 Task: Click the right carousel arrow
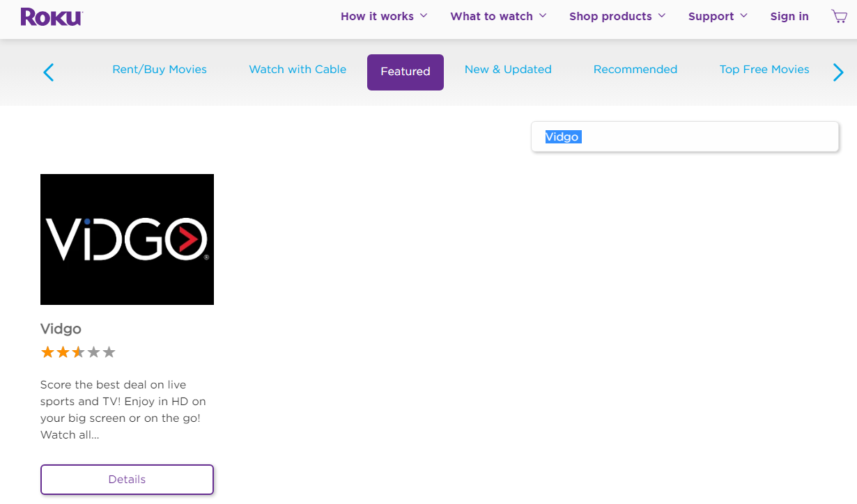point(838,72)
